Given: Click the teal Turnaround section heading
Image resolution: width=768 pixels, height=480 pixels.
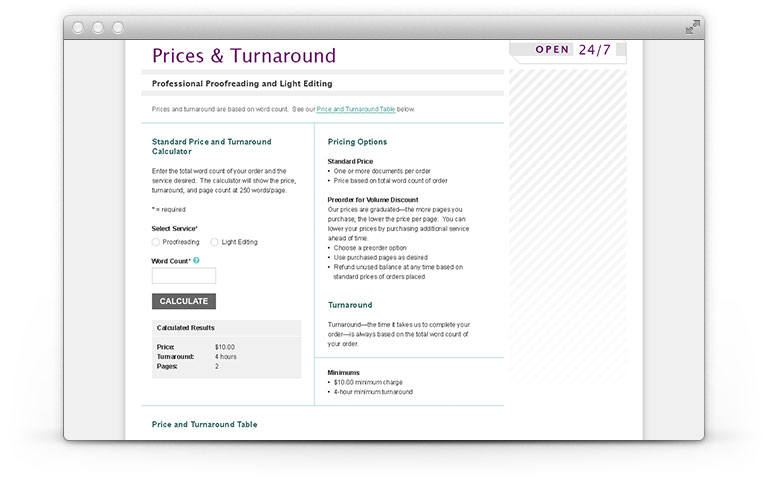Looking at the screenshot, I should click(x=350, y=305).
